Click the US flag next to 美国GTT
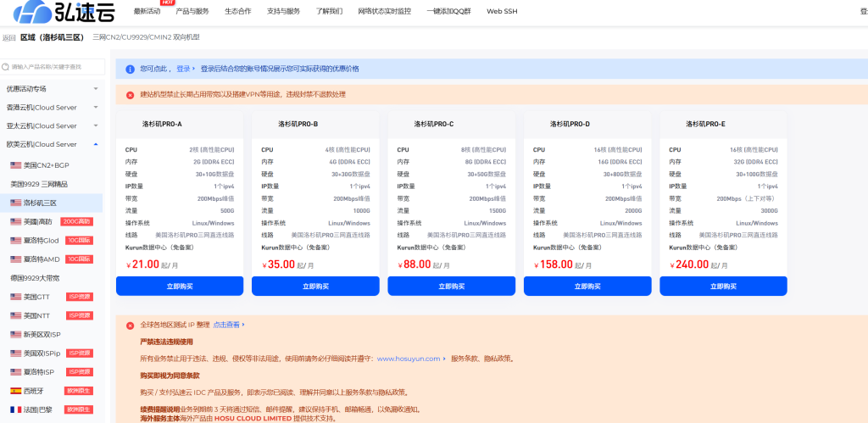Image resolution: width=868 pixels, height=423 pixels. coord(15,297)
